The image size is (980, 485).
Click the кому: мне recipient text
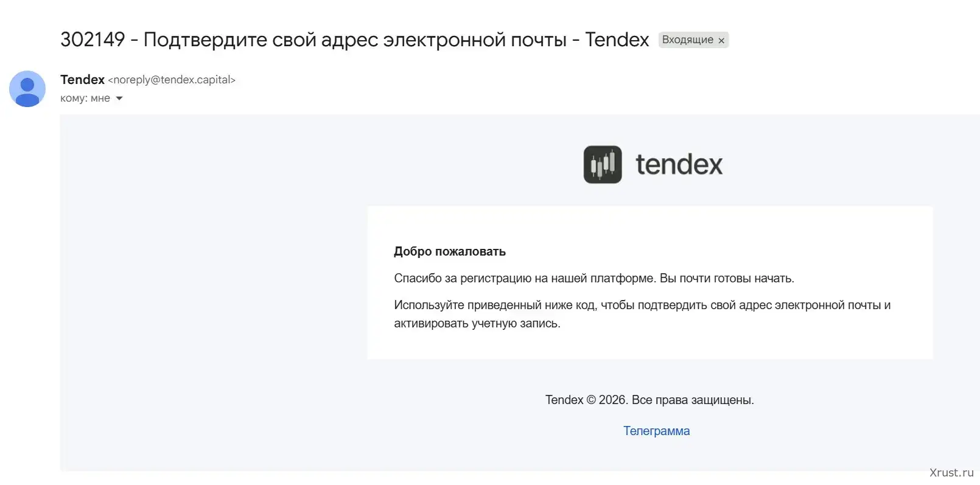(x=85, y=99)
